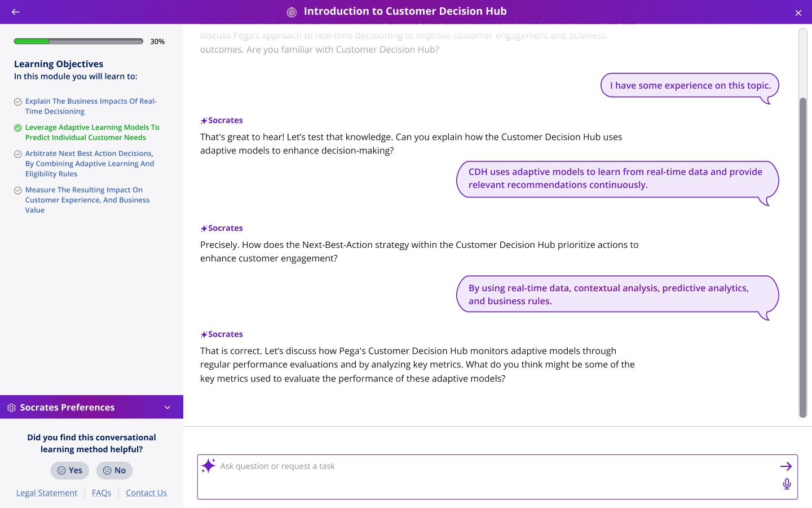Click the check icon beside Measure The Resulting Impact

pyautogui.click(x=18, y=190)
